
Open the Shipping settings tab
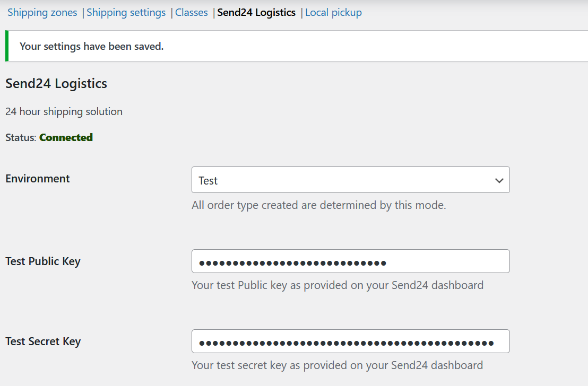tap(126, 12)
